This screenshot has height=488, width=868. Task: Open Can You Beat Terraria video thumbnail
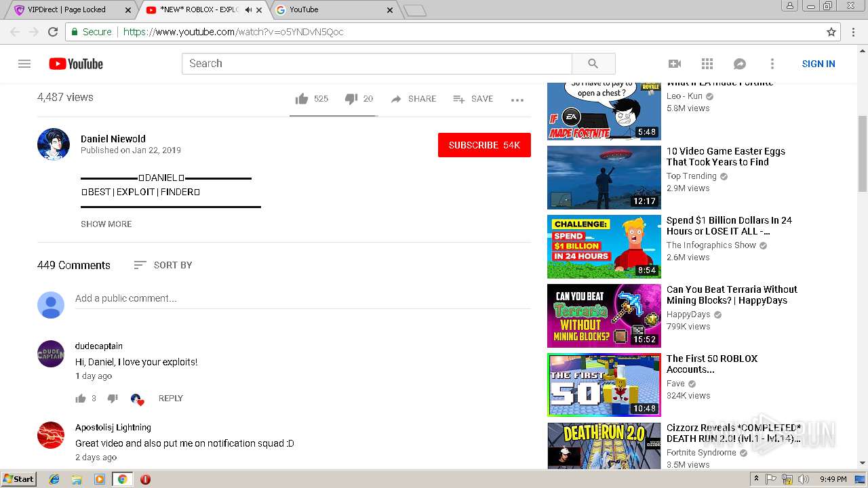tap(604, 316)
